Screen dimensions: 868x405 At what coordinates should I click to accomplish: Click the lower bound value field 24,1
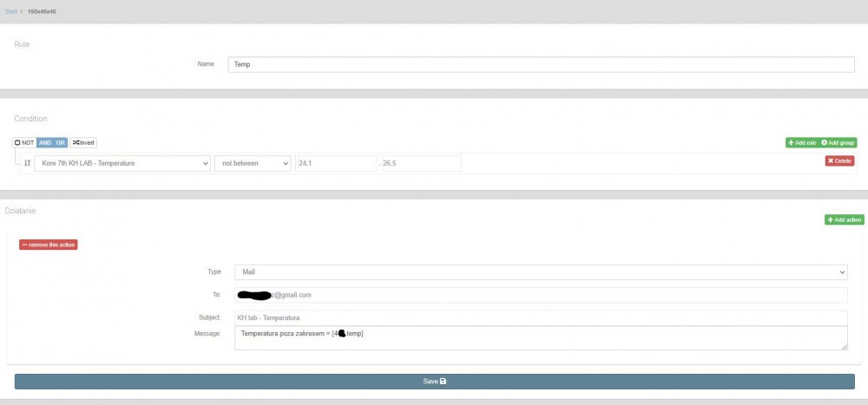[335, 163]
